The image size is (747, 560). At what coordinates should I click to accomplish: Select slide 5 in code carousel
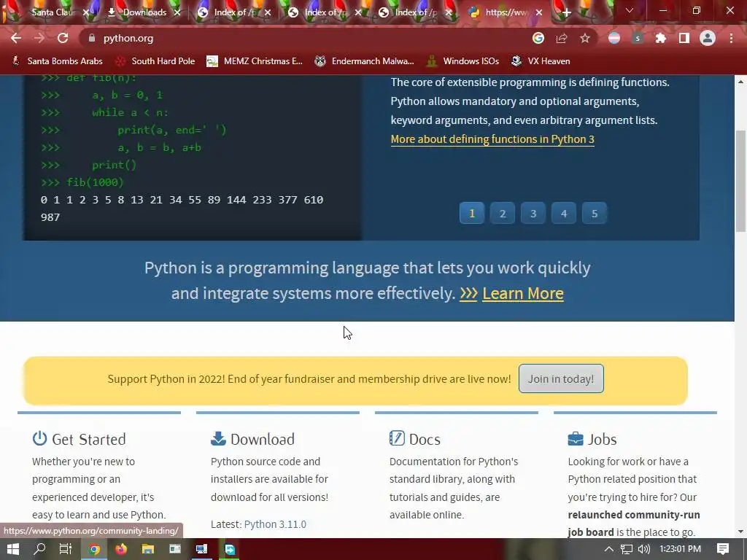click(594, 214)
